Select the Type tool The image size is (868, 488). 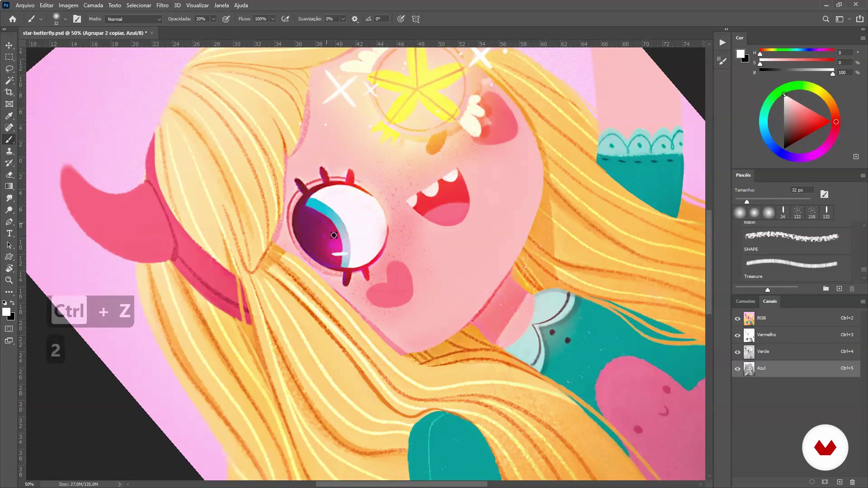pos(9,233)
